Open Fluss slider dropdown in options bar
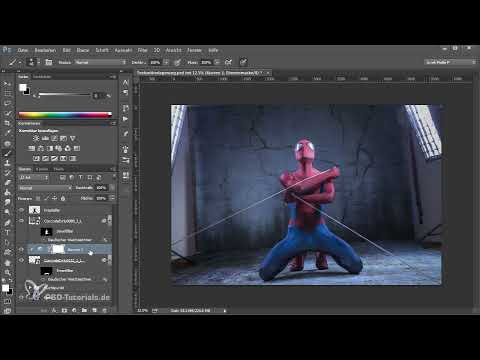 coord(217,62)
